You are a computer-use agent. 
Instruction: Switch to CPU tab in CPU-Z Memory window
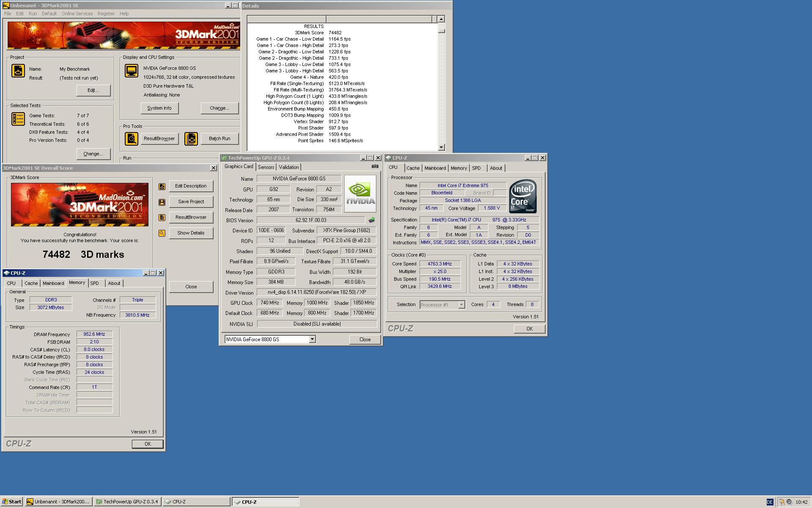coord(11,284)
